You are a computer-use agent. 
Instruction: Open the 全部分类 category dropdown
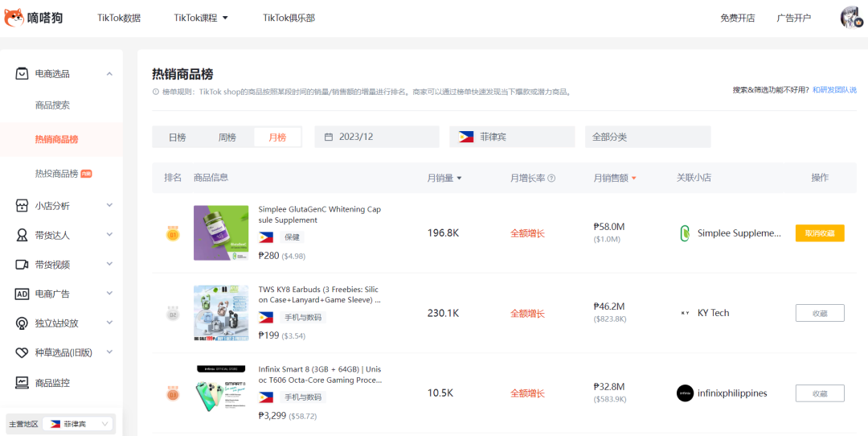pos(648,138)
